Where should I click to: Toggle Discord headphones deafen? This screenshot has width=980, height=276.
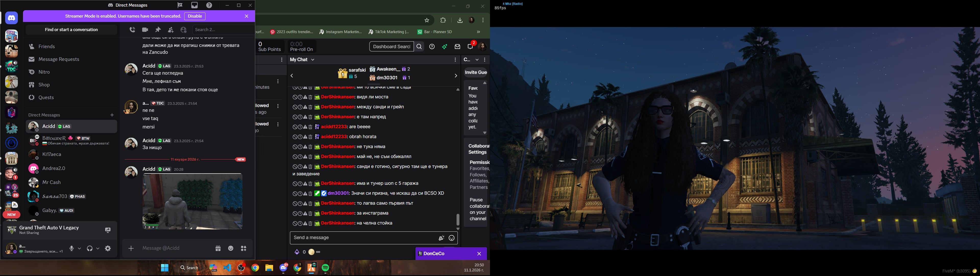pos(90,248)
